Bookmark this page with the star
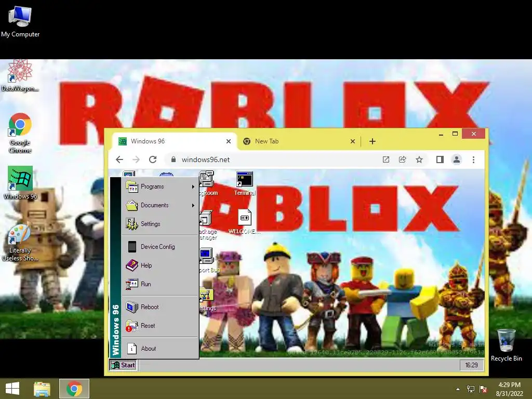Screen dimensions: 532x399 pos(419,159)
